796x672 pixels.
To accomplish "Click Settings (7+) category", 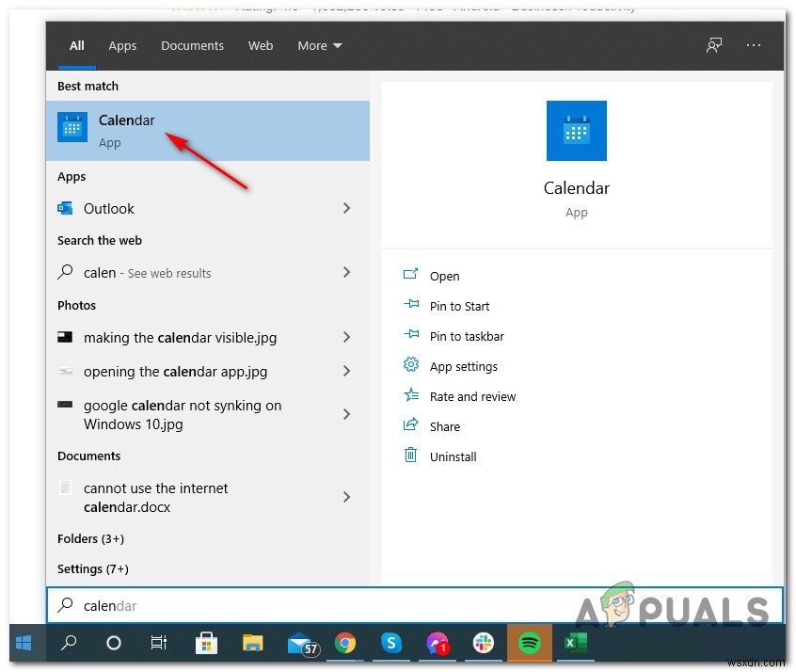I will point(92,568).
